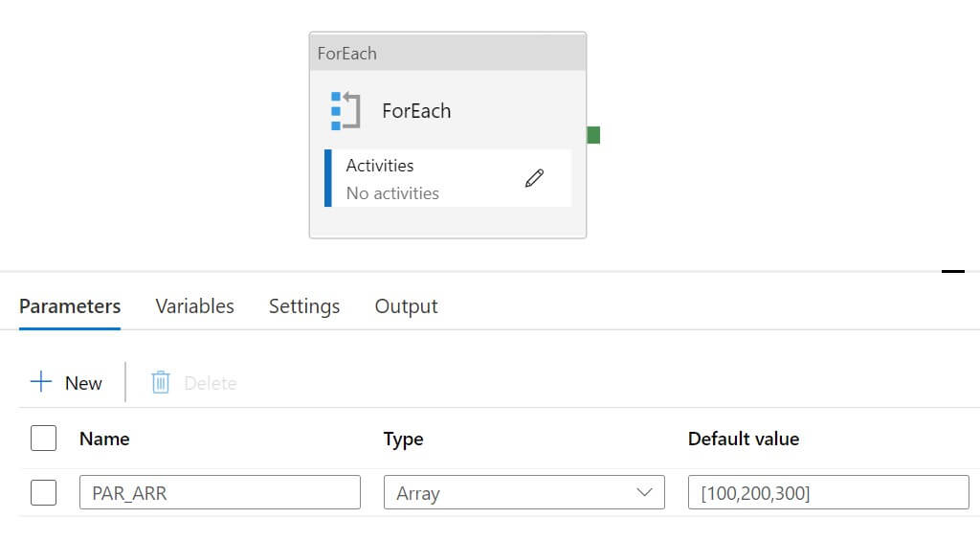Click the Delete trash can icon
The height and width of the screenshot is (541, 980).
(x=161, y=383)
